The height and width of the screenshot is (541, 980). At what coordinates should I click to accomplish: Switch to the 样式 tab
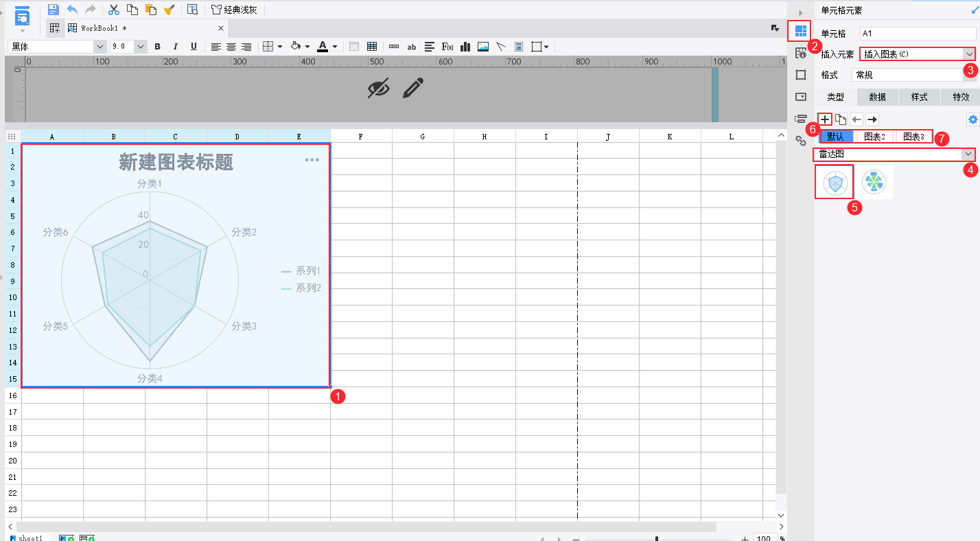920,97
